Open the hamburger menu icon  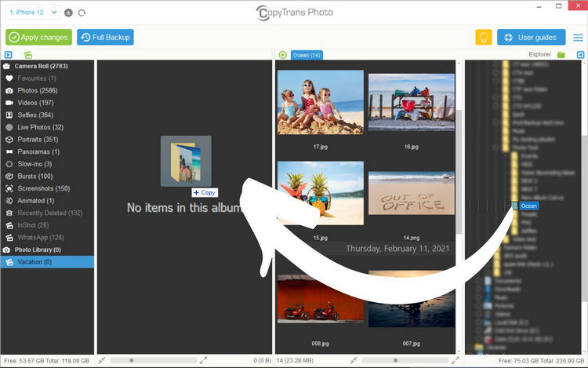point(578,38)
